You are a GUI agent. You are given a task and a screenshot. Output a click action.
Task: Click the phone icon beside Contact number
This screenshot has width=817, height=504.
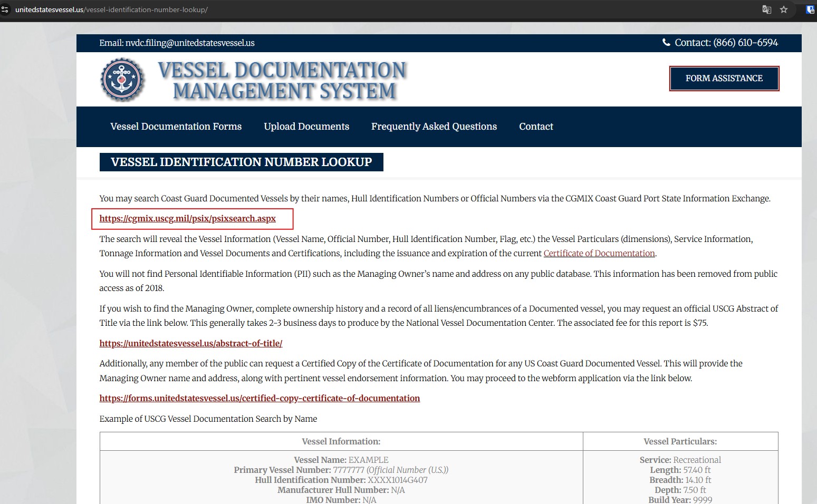pos(666,43)
